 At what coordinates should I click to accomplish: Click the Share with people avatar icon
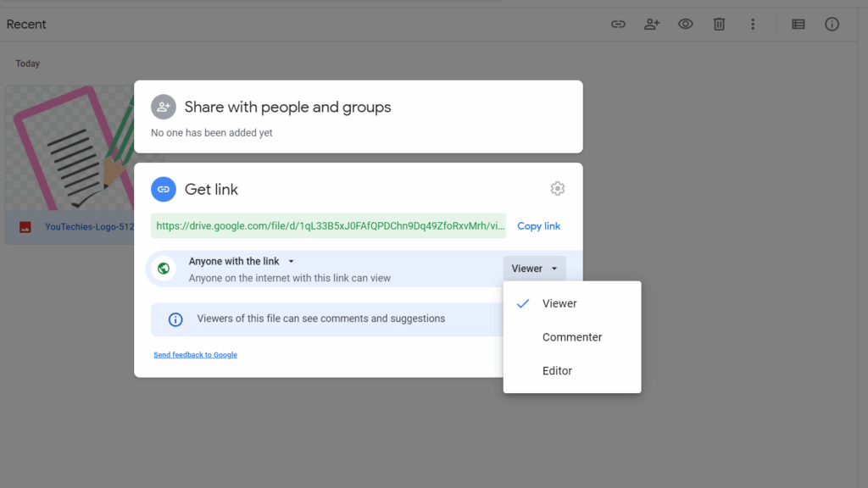click(164, 107)
